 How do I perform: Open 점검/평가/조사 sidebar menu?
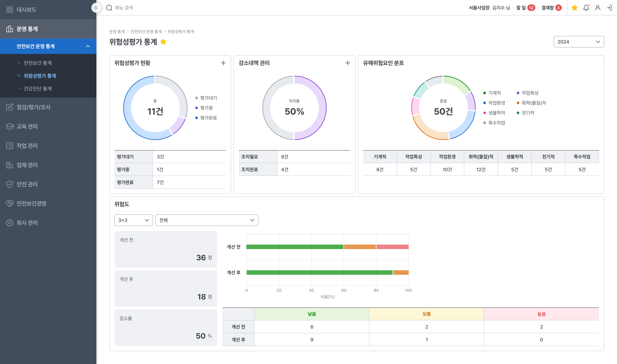[x=33, y=107]
